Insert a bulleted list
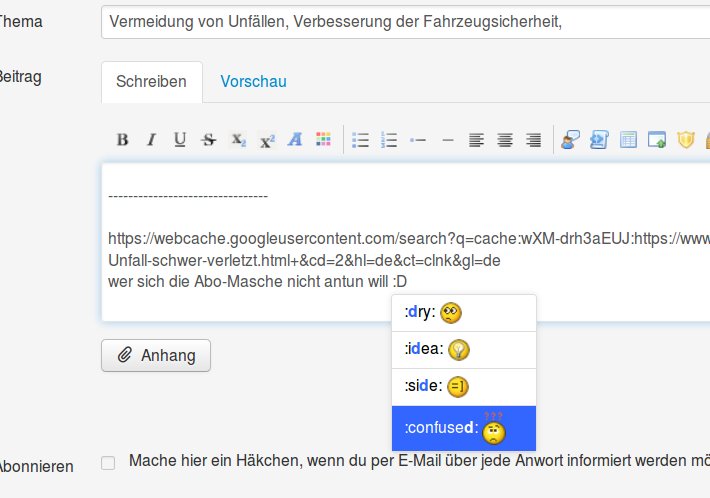The width and height of the screenshot is (710, 498). [361, 140]
